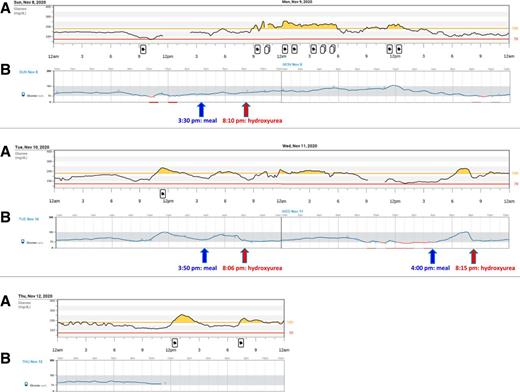Click the glucose sensor icon in THU Nov 12 panel
This screenshot has width=520, height=392.
[x=27, y=385]
